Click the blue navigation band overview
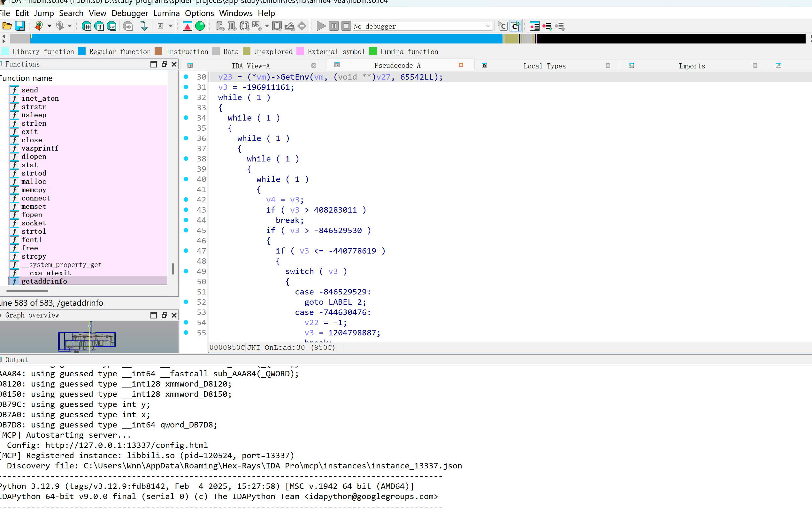The width and height of the screenshot is (812, 509). pyautogui.click(x=266, y=39)
